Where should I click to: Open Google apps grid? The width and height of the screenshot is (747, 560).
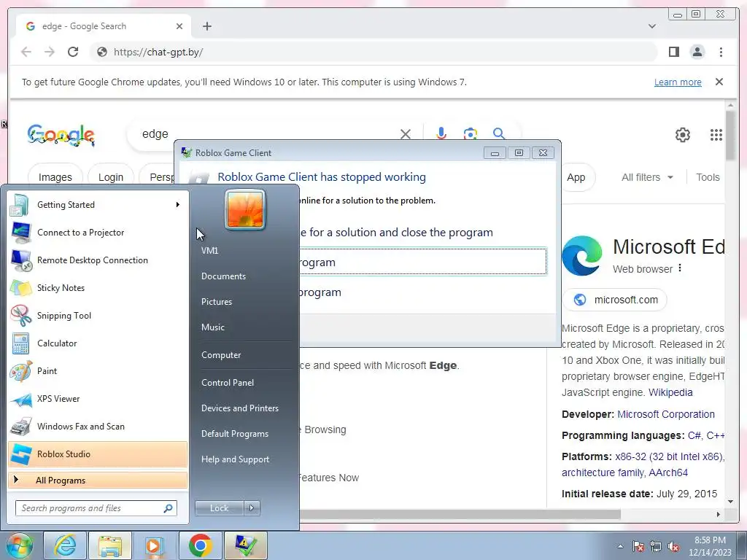[x=716, y=135]
